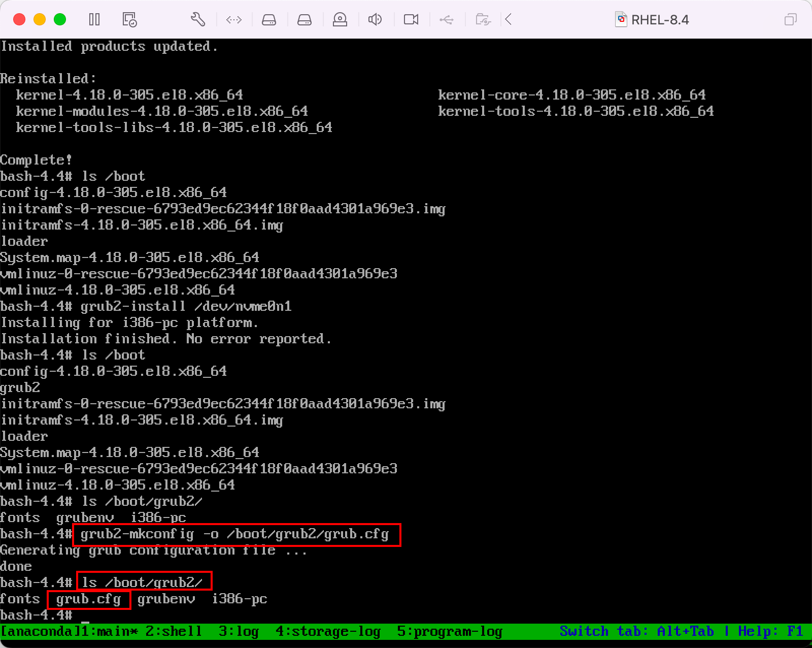Toggle the sound card speaker icon
This screenshot has height=648, width=812.
[x=375, y=20]
